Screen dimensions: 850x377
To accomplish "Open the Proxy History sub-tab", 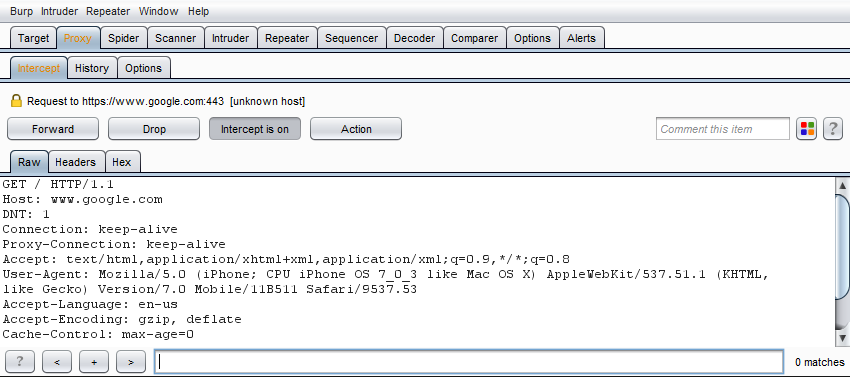I will click(92, 68).
